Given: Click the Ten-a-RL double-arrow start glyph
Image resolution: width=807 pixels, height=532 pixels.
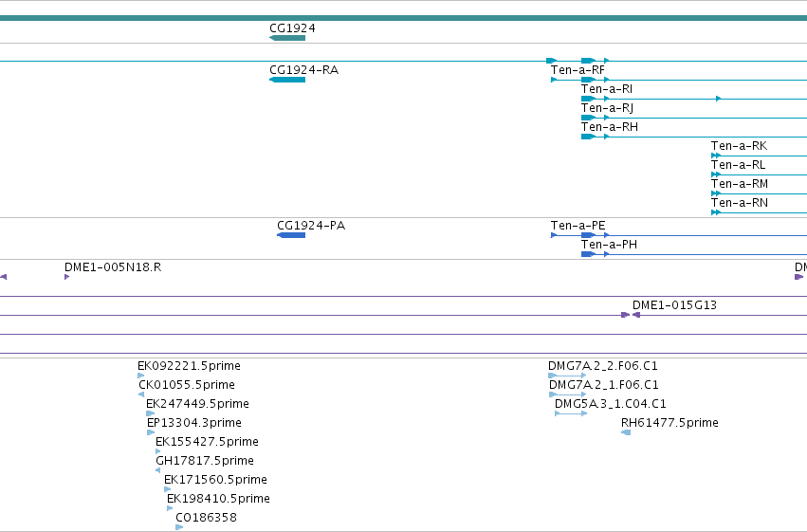Looking at the screenshot, I should (715, 174).
